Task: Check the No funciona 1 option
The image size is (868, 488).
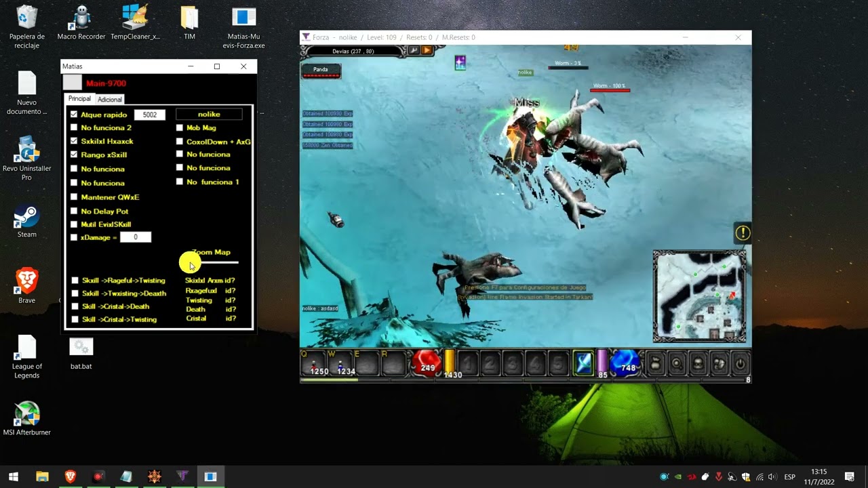Action: 180,182
